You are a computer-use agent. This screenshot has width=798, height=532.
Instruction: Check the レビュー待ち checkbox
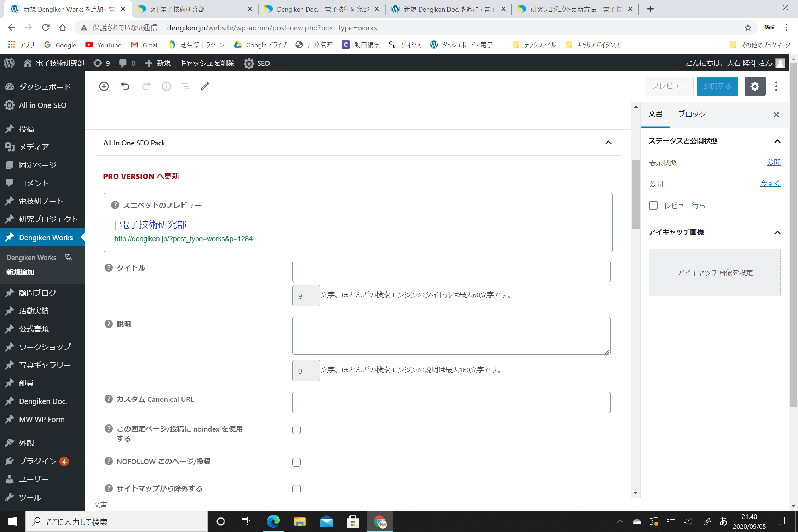(x=653, y=206)
